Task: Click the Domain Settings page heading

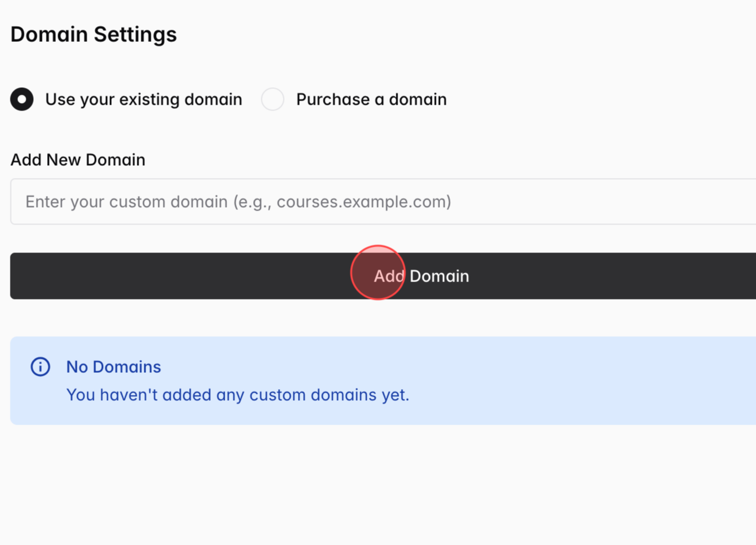Action: point(94,34)
